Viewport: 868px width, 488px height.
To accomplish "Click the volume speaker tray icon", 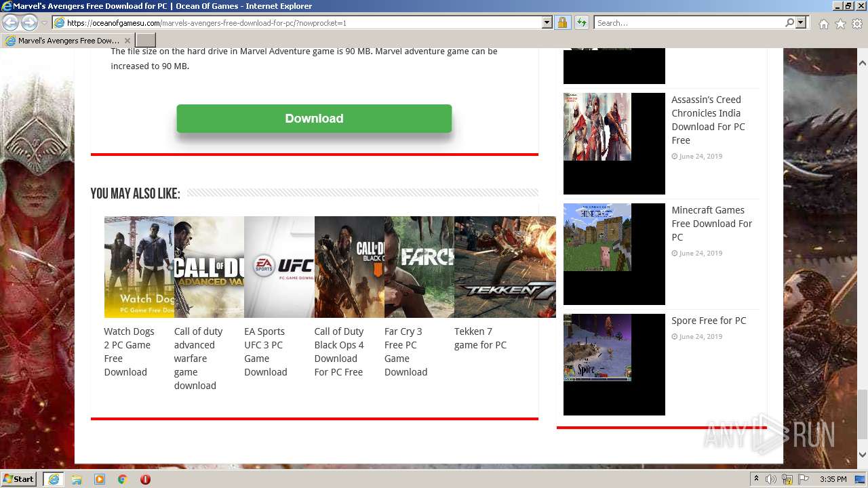I will coord(771,479).
